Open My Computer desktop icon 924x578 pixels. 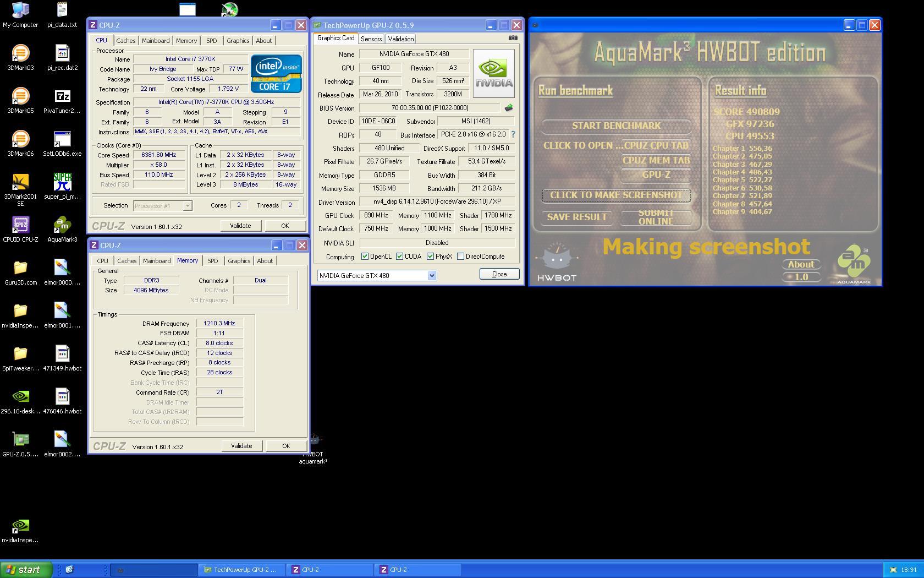[20, 15]
